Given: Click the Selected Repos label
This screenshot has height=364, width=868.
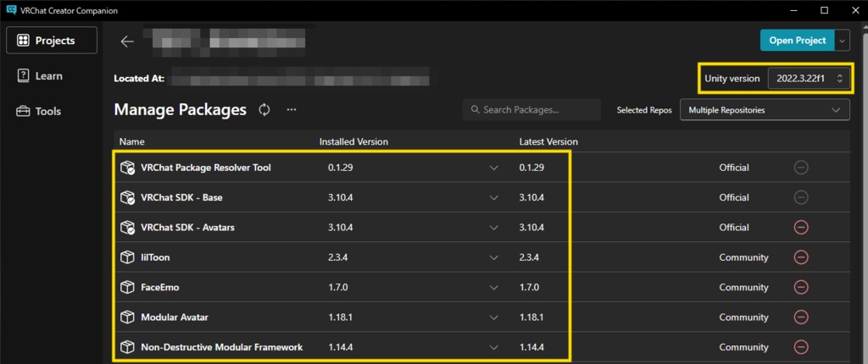Looking at the screenshot, I should click(x=644, y=110).
